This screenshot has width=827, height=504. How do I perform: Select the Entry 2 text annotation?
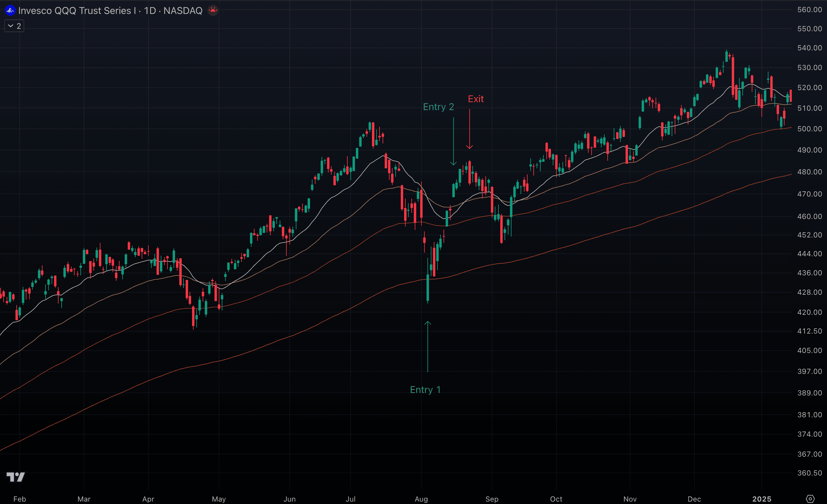(x=438, y=107)
